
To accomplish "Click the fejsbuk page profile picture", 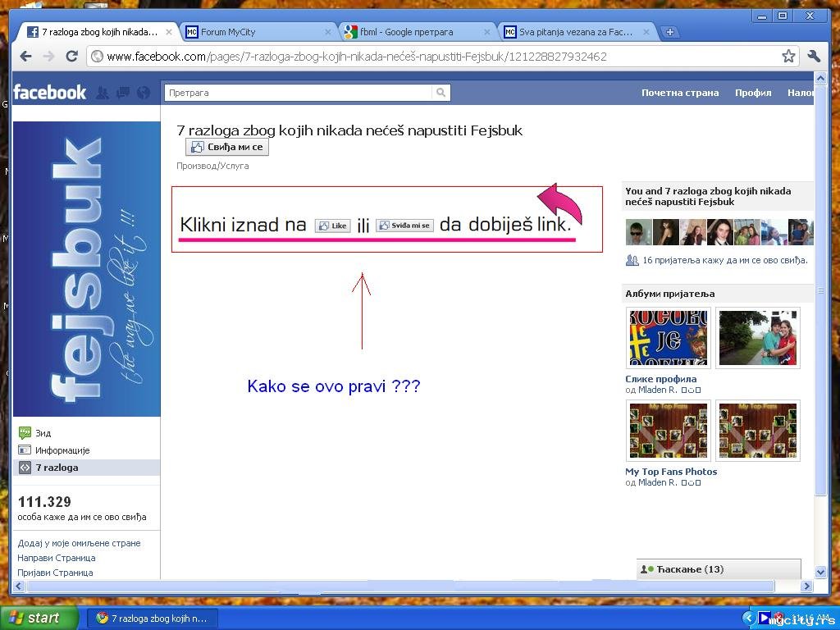I will 86,268.
